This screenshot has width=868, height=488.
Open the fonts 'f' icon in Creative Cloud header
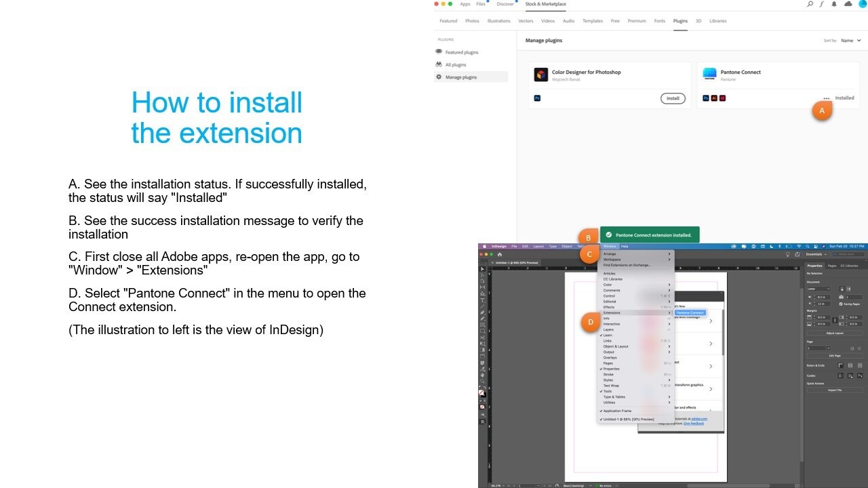pos(822,4)
